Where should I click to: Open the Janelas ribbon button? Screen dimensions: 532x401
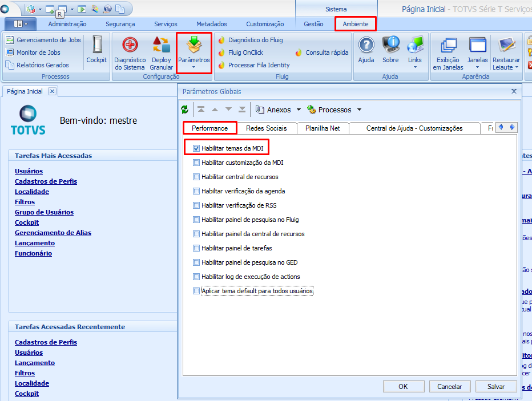click(478, 52)
